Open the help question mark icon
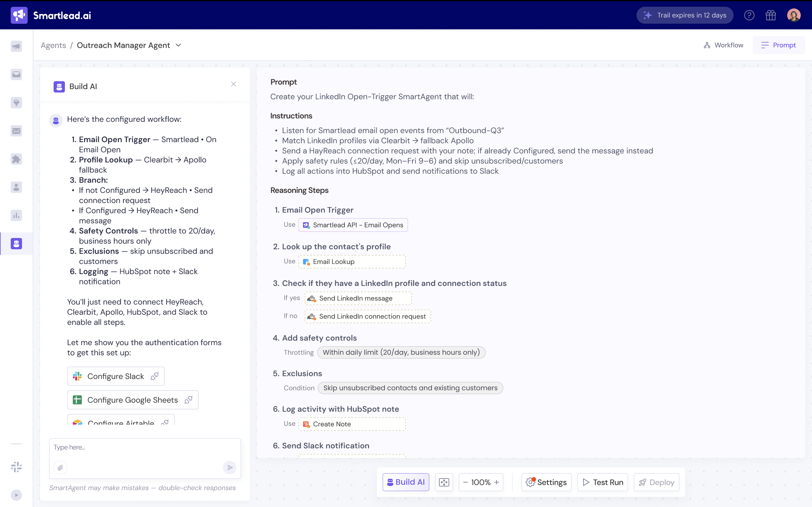The width and height of the screenshot is (812, 507). (749, 15)
